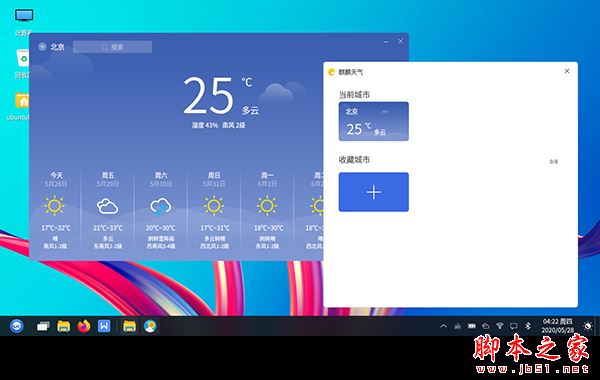
Task: Open the Computer desktop icon
Action: tap(24, 22)
